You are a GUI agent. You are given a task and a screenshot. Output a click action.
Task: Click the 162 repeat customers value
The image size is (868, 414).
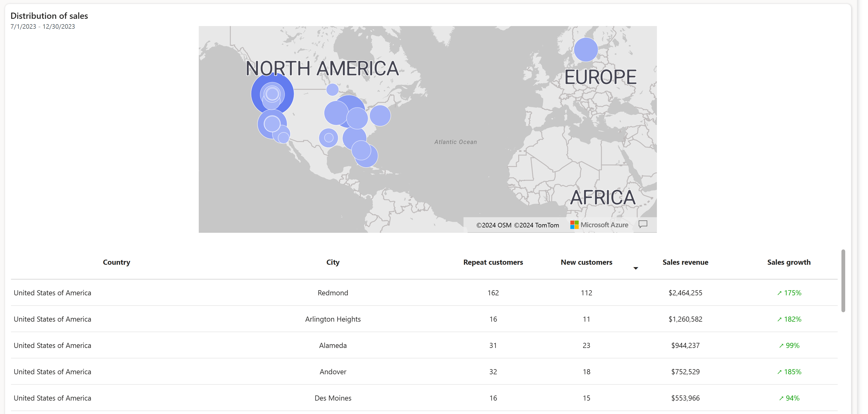click(493, 293)
